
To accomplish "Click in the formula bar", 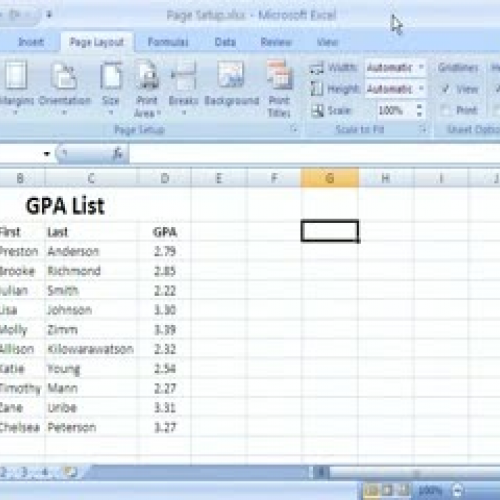I will pos(315,154).
